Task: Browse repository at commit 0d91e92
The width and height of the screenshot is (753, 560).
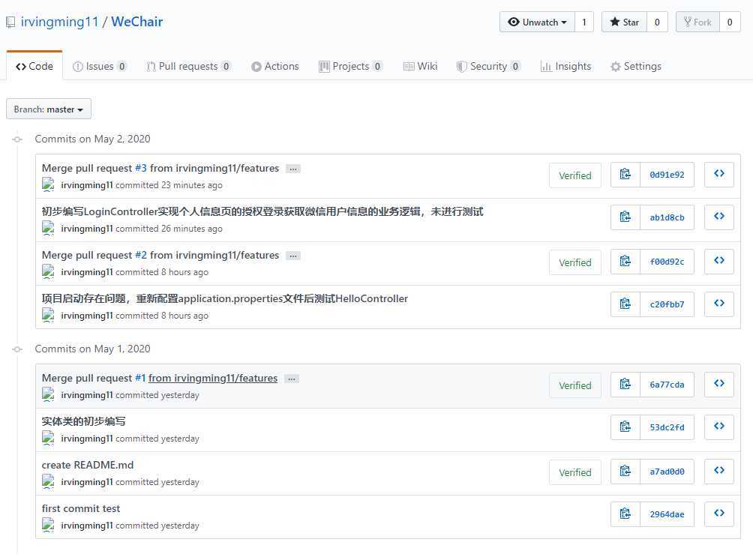Action: click(719, 175)
